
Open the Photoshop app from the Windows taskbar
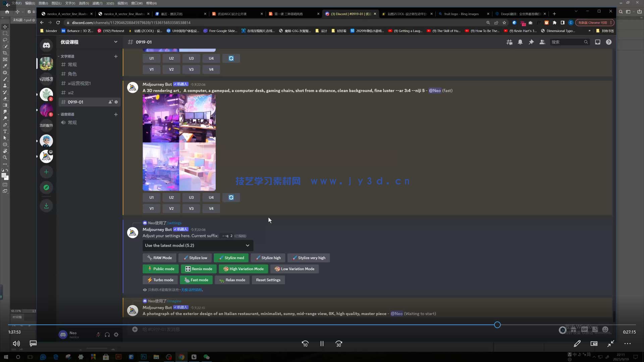[x=144, y=357]
